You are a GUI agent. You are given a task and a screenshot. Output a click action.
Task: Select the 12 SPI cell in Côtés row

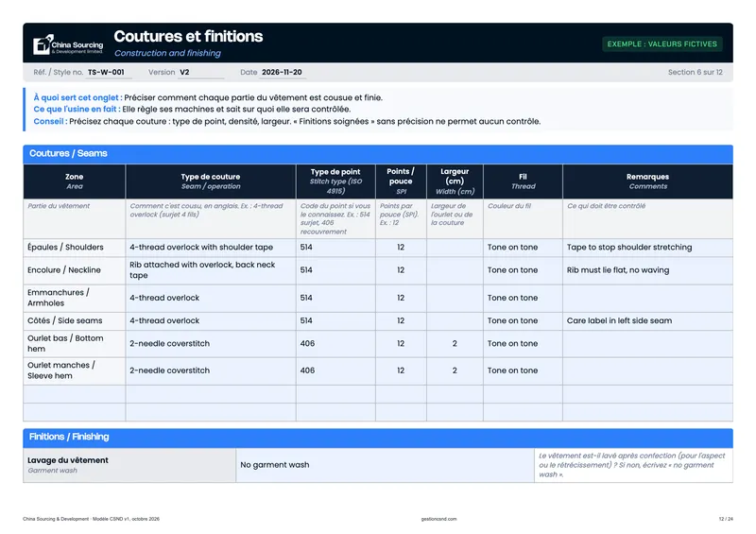click(x=401, y=320)
